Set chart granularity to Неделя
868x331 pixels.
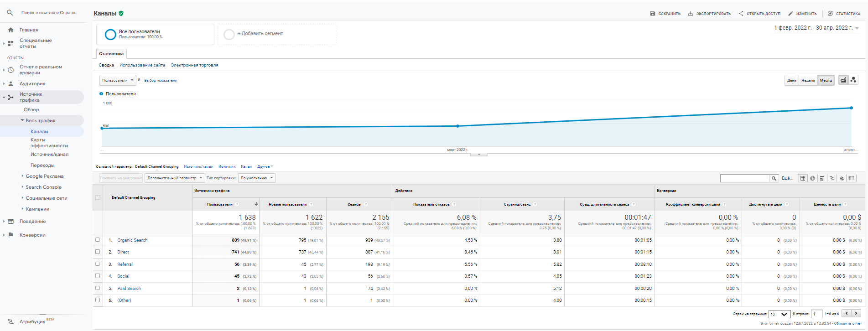(808, 80)
